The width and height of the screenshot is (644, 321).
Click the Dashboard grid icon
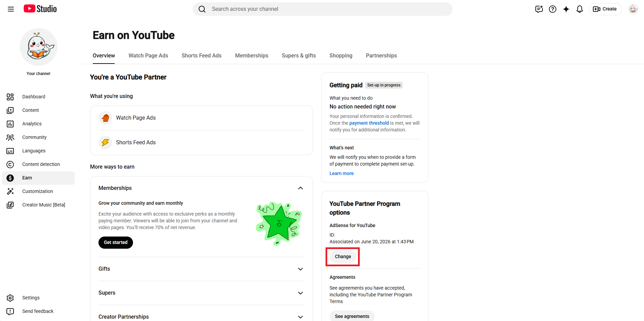pyautogui.click(x=10, y=97)
